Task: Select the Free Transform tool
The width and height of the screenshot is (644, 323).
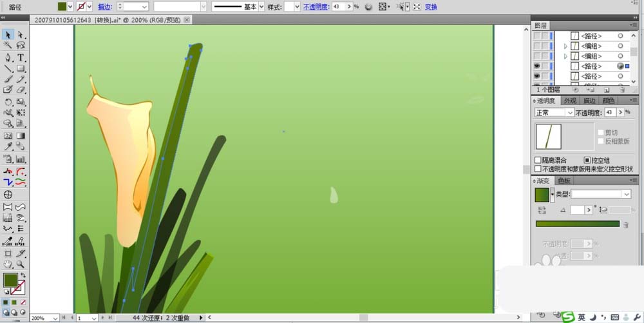Action: click(21, 113)
